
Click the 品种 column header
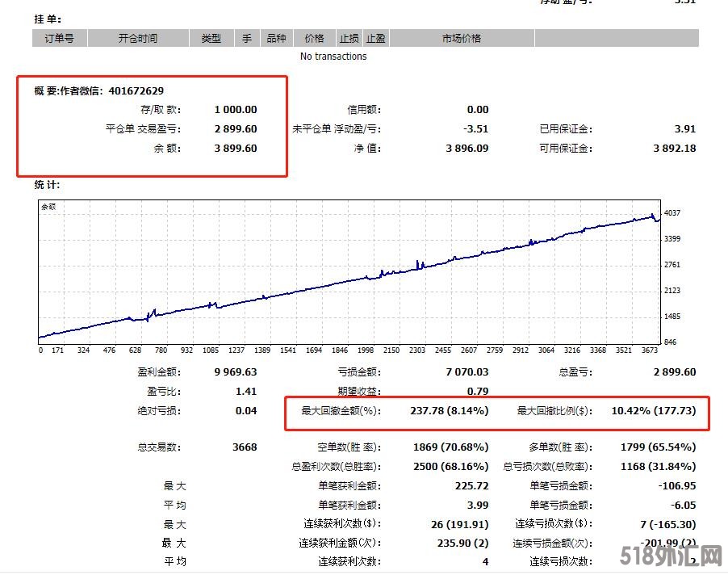point(276,38)
